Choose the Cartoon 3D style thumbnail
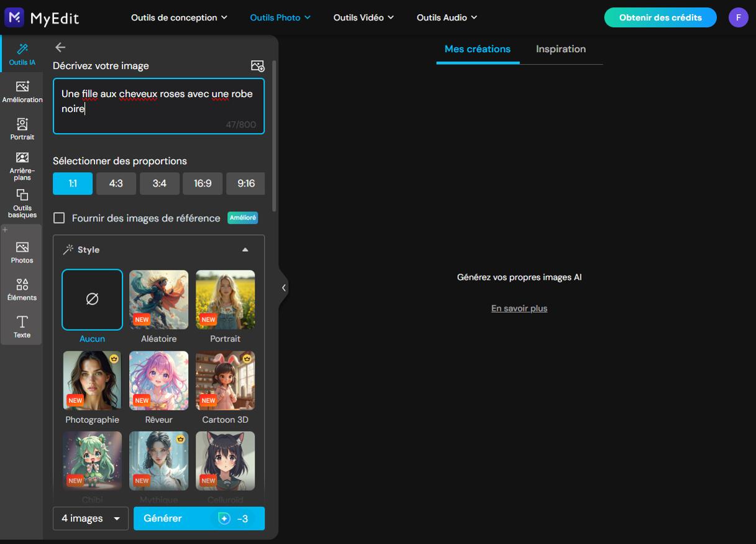 click(x=225, y=380)
